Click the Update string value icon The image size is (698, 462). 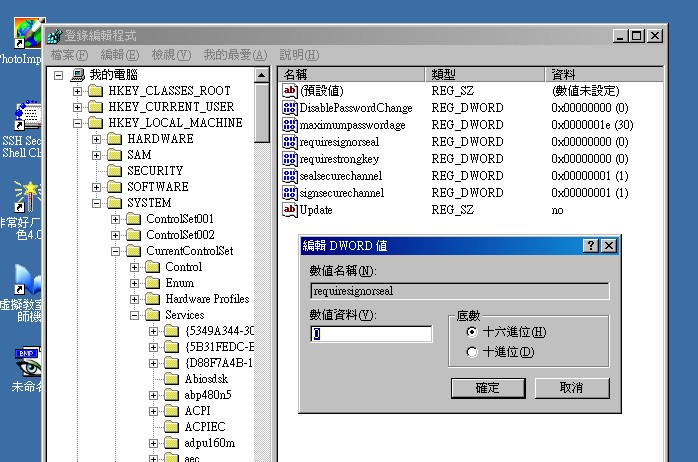tap(290, 210)
